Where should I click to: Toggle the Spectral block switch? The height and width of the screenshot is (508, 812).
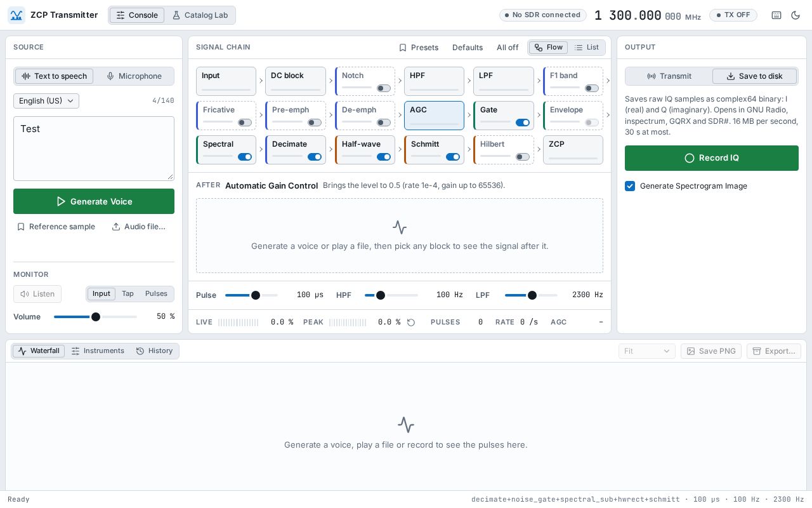[245, 157]
